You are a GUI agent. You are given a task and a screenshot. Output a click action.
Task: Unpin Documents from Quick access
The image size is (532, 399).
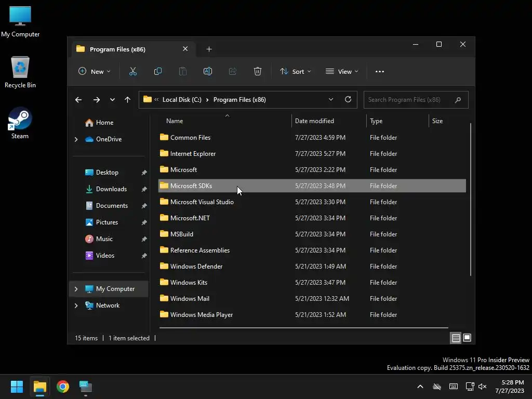144,206
